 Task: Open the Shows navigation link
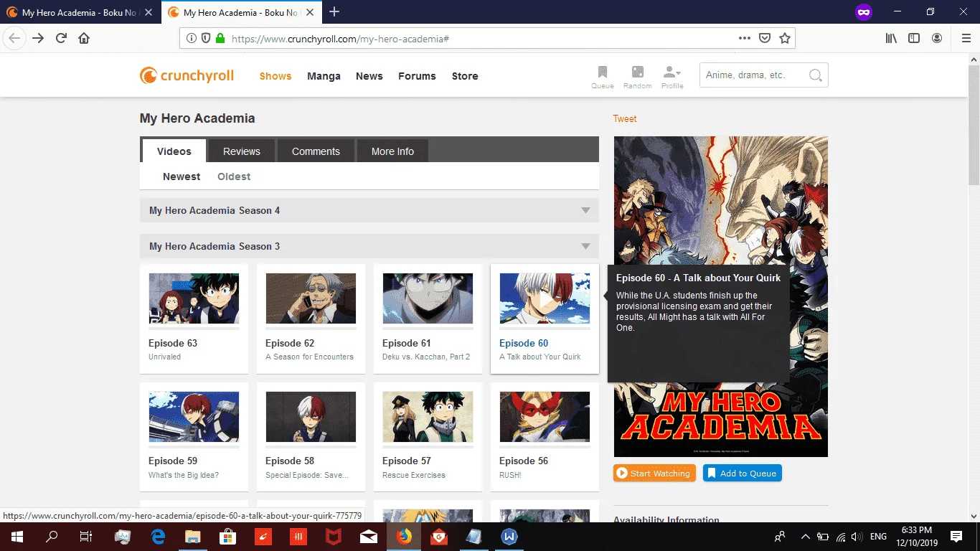coord(275,76)
